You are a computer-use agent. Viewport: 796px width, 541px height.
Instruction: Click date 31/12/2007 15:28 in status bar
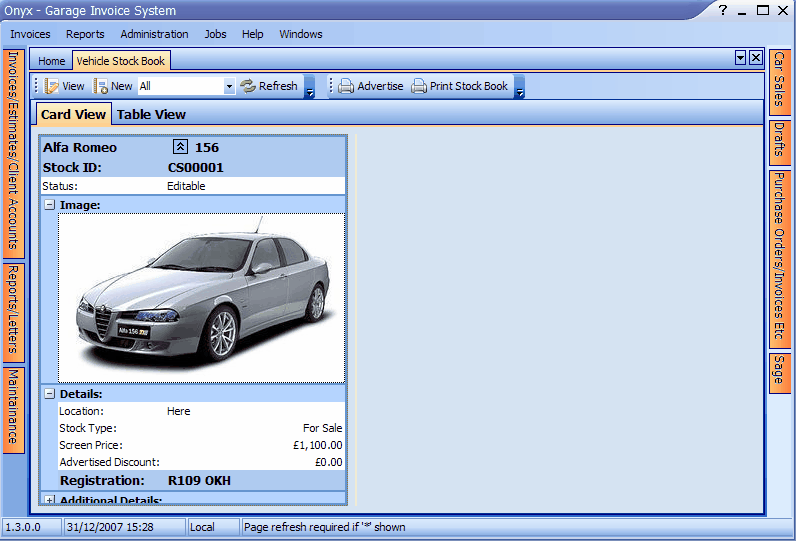point(110,527)
